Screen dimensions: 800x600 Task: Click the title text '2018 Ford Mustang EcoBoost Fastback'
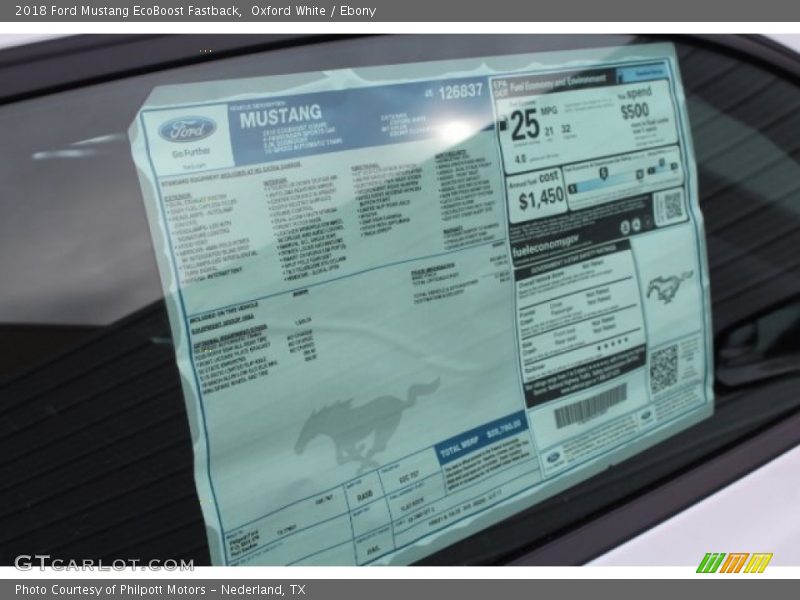point(128,11)
